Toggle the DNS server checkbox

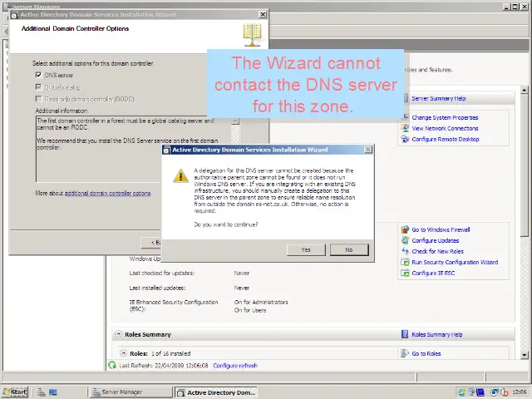pyautogui.click(x=39, y=75)
